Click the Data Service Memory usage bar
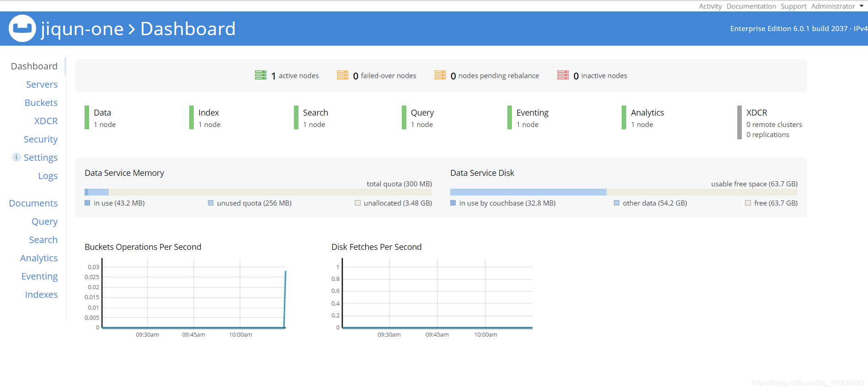This screenshot has width=868, height=391. pyautogui.click(x=258, y=192)
